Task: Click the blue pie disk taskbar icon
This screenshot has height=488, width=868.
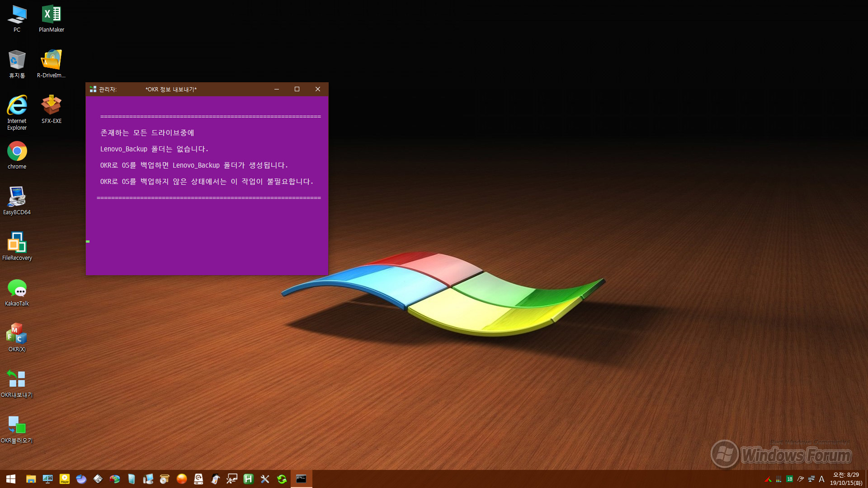Action: point(81,479)
